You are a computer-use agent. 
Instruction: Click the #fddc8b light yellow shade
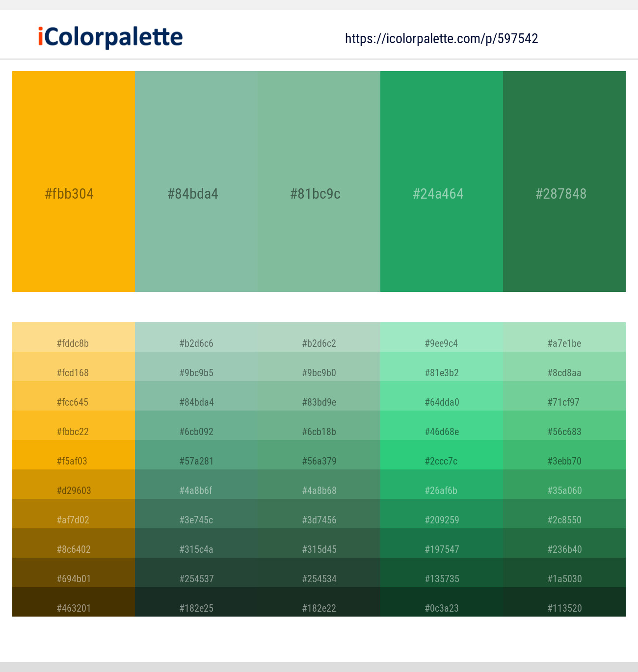click(x=74, y=337)
